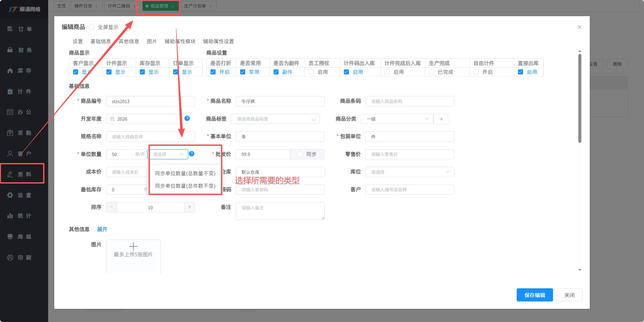Click the 商品条码 input field

[410, 101]
